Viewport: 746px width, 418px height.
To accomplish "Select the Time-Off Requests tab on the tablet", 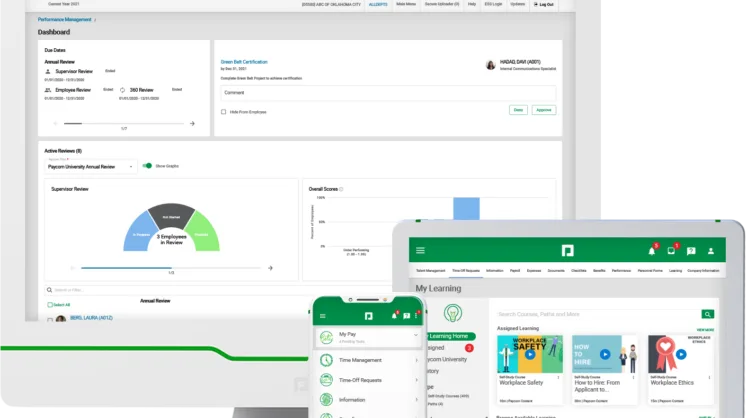I will [x=466, y=271].
